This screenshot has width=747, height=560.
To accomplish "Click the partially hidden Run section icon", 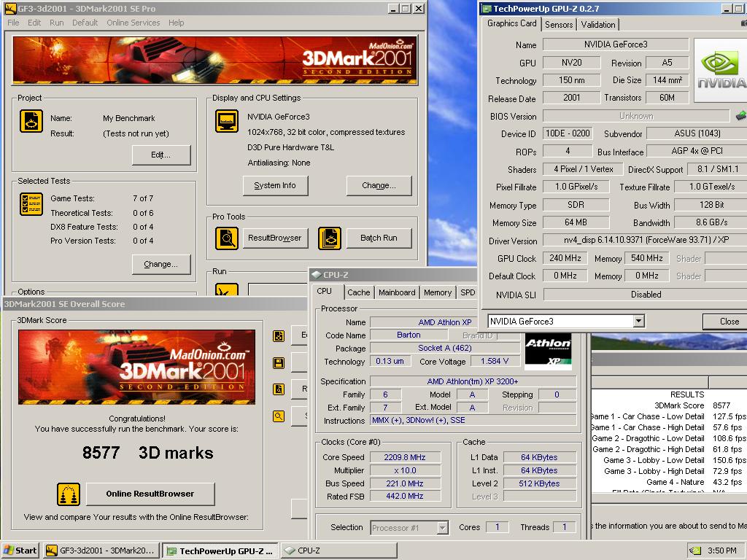I will tap(227, 289).
